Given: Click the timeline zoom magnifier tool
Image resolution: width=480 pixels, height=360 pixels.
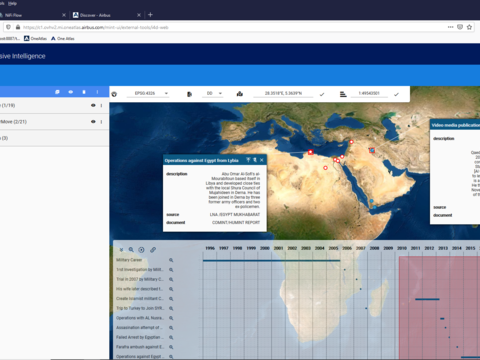Looking at the screenshot, I should click(131, 250).
